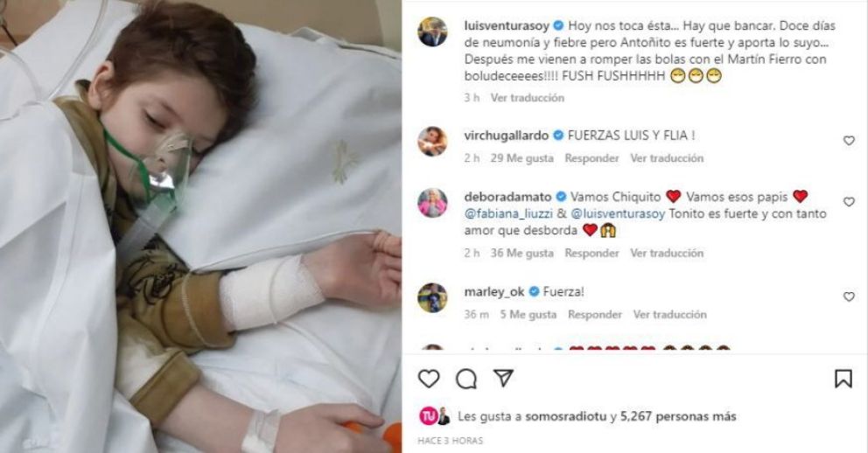
Task: Click Ver traducción under the post caption
Action: (x=527, y=98)
